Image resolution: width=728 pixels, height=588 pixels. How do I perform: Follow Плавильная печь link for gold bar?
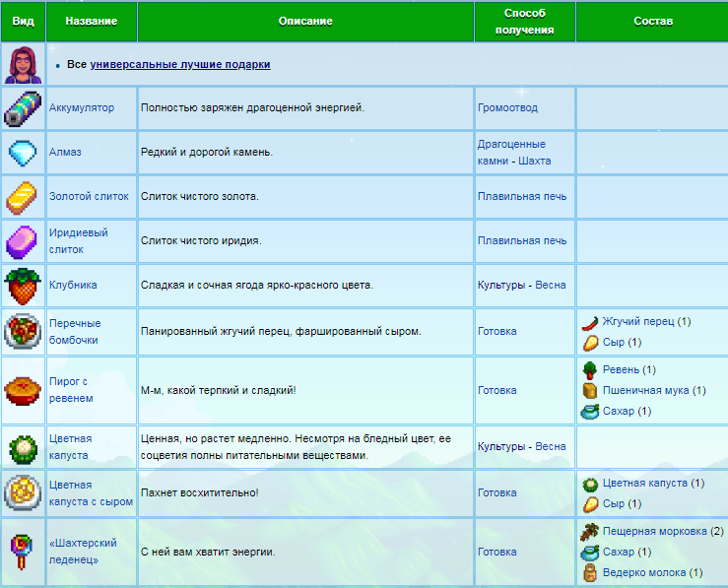click(522, 196)
